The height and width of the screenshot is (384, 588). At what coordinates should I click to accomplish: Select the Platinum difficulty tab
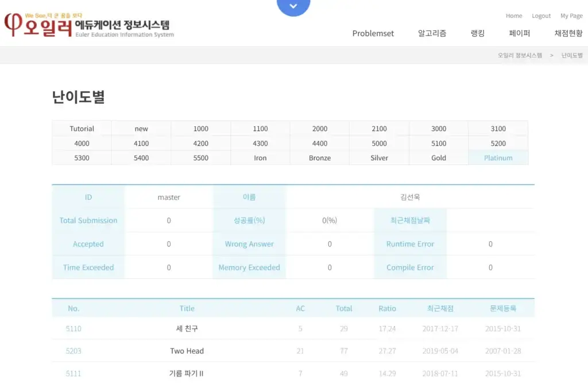click(498, 157)
